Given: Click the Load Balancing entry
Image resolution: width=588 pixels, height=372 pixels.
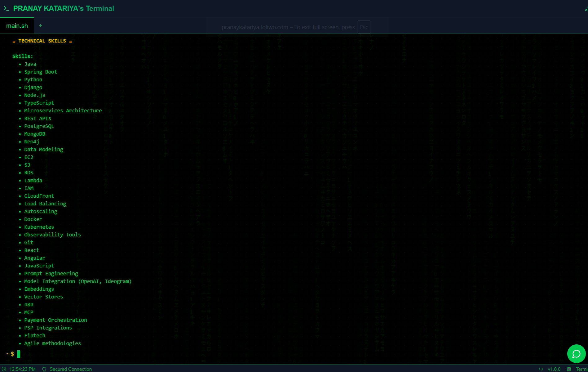Looking at the screenshot, I should pyautogui.click(x=45, y=204).
